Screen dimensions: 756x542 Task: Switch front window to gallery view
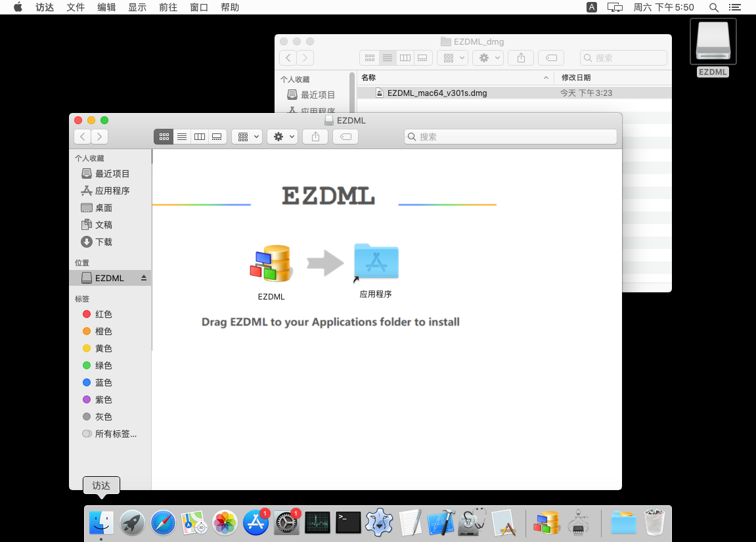(x=217, y=137)
